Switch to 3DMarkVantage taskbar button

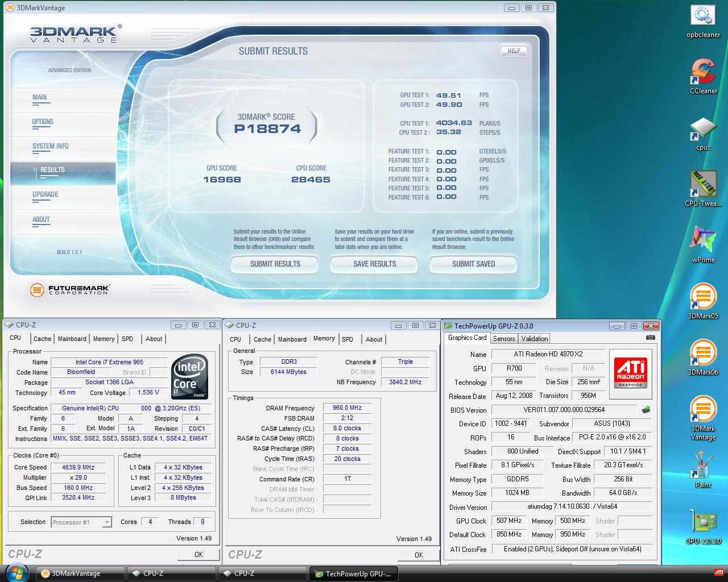80,573
